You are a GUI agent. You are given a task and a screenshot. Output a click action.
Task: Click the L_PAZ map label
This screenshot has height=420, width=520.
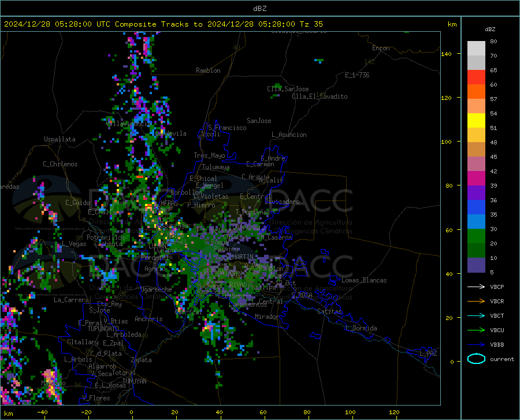point(428,354)
